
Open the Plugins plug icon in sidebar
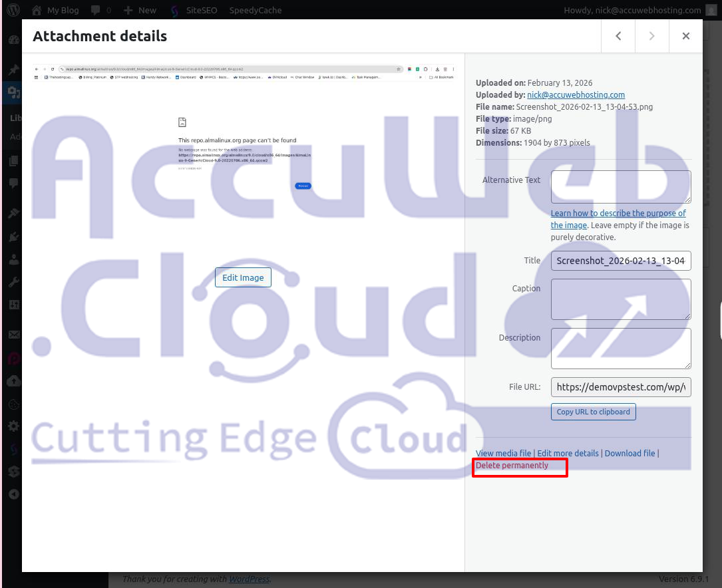click(x=13, y=237)
